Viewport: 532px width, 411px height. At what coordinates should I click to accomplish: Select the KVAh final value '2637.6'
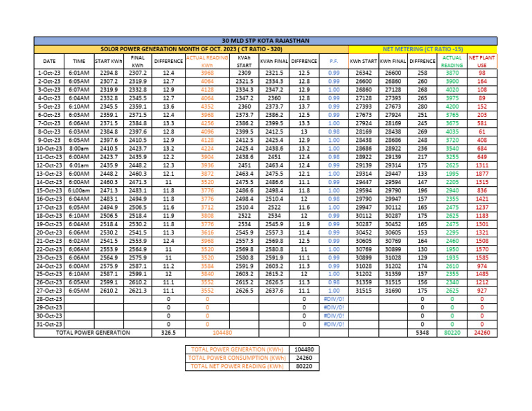tap(274, 291)
